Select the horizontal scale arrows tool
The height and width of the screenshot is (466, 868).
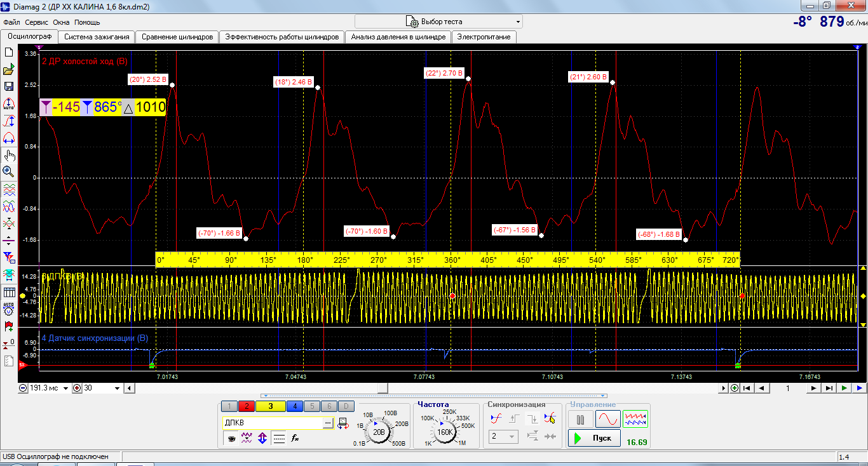click(x=9, y=137)
